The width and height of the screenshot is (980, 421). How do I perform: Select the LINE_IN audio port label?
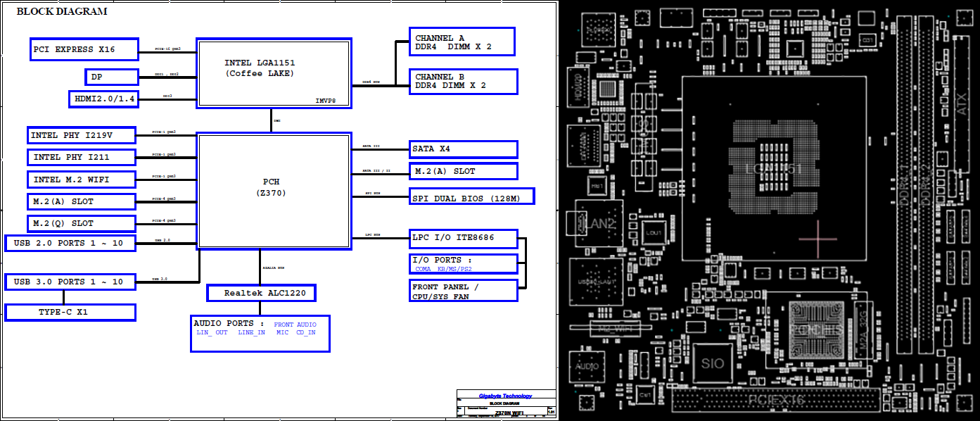tap(251, 332)
